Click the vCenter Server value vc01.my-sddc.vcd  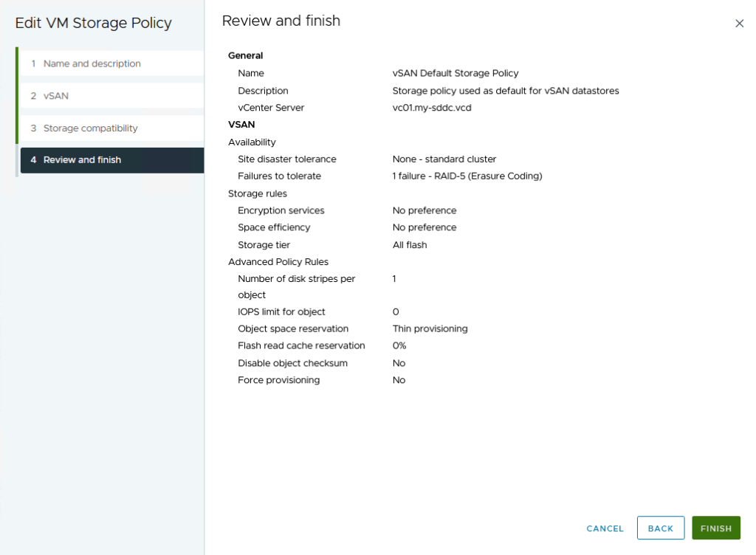[432, 108]
